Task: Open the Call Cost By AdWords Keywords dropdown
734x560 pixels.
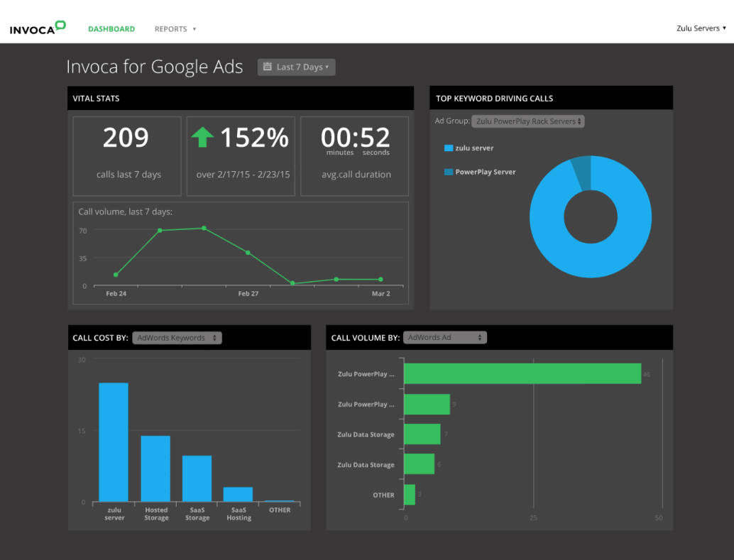Action: coord(177,338)
